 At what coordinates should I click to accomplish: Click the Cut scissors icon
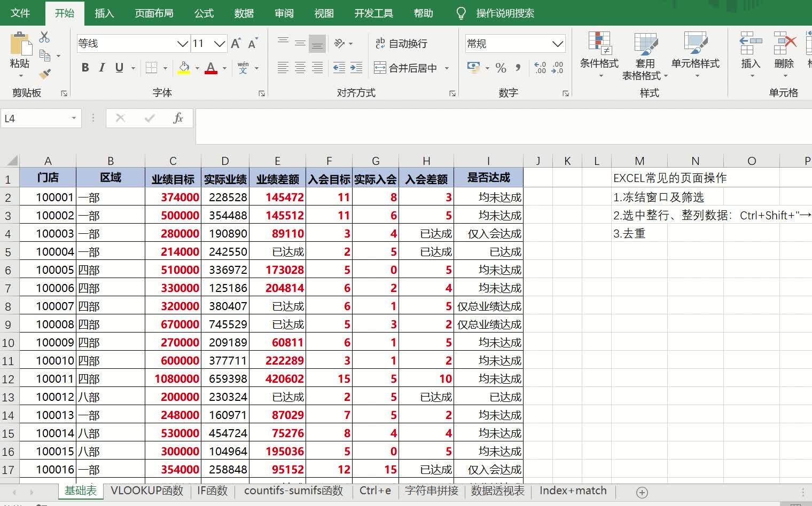coord(44,37)
